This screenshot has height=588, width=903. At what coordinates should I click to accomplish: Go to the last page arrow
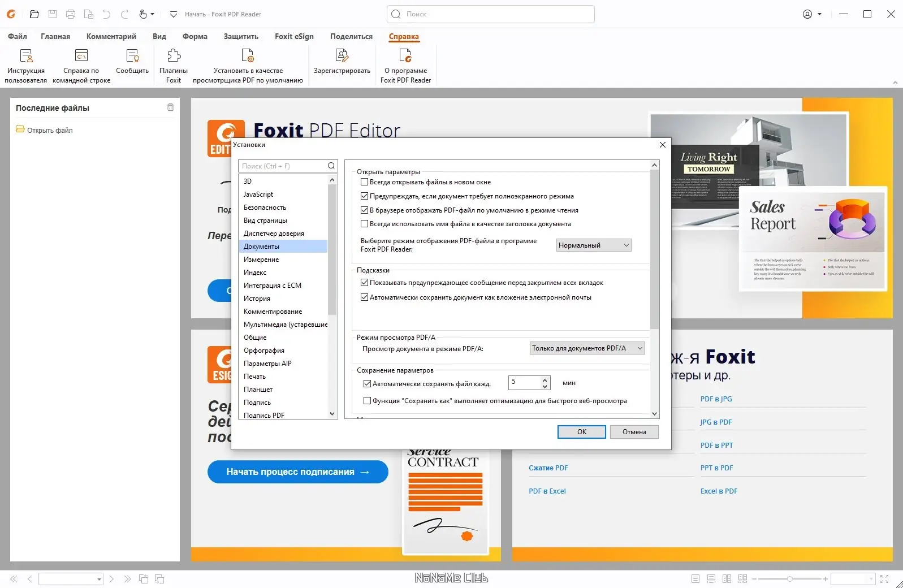coord(127,579)
